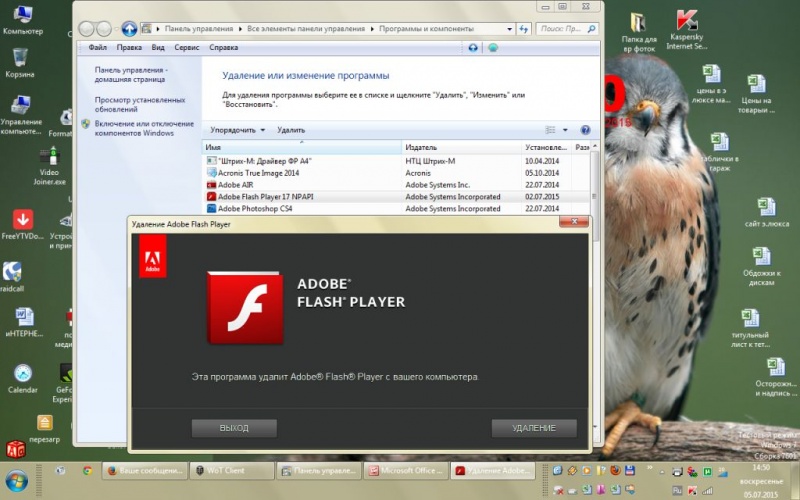Switch to WoT Client taskbar button
The image size is (800, 500).
231,470
